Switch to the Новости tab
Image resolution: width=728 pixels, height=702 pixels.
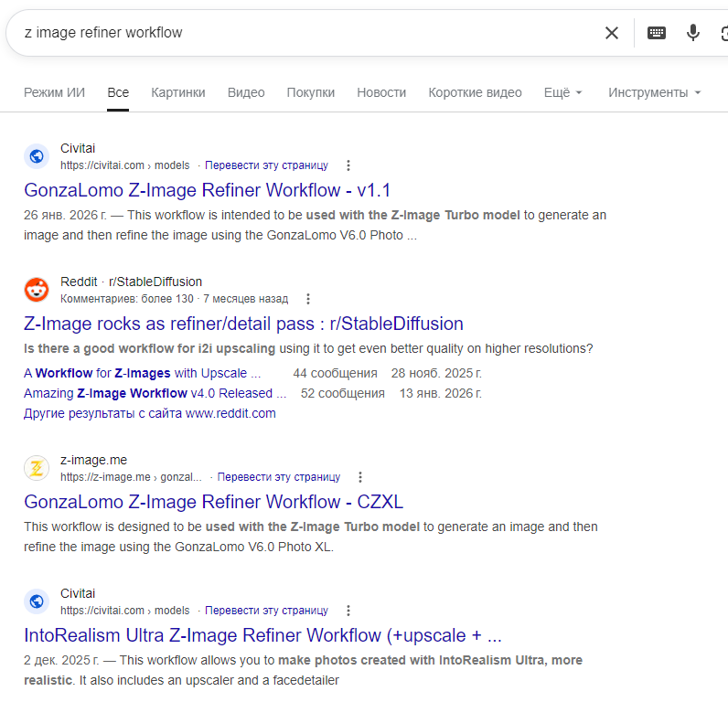click(x=381, y=92)
